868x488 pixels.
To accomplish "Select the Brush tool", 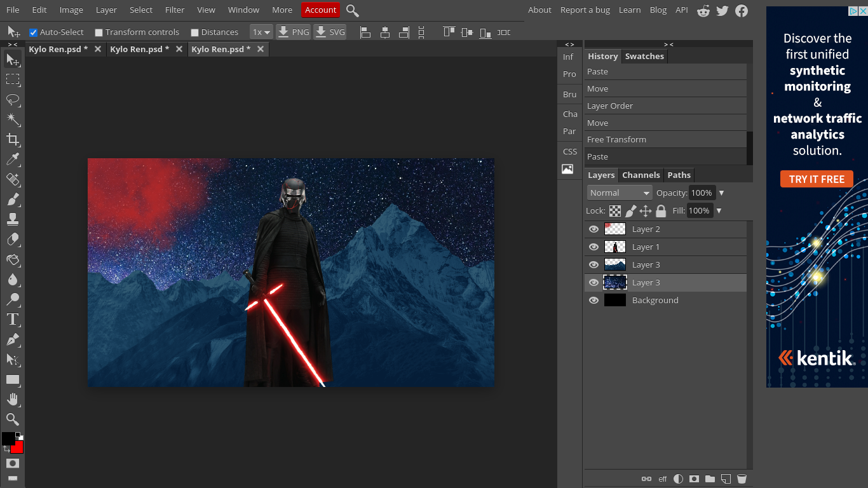I will click(x=13, y=200).
